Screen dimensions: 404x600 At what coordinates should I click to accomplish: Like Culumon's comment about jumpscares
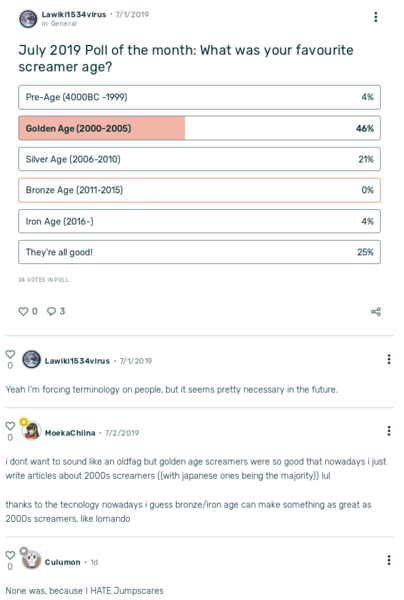(x=10, y=555)
